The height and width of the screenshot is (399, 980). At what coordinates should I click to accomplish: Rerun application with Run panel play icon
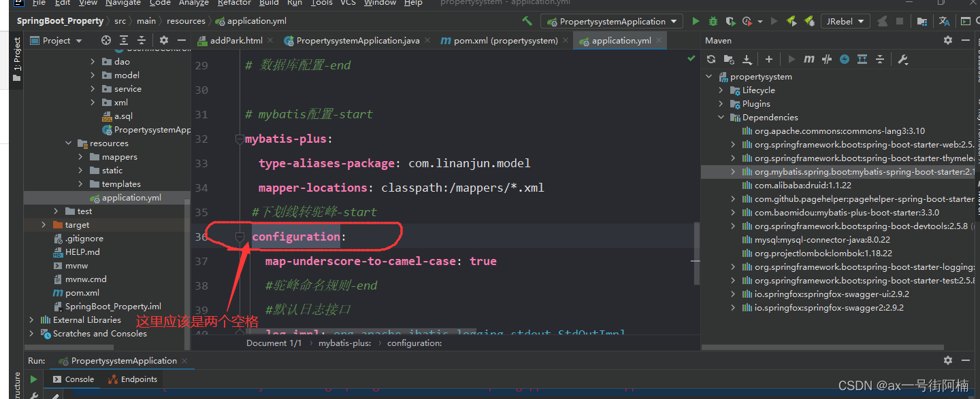pos(33,379)
